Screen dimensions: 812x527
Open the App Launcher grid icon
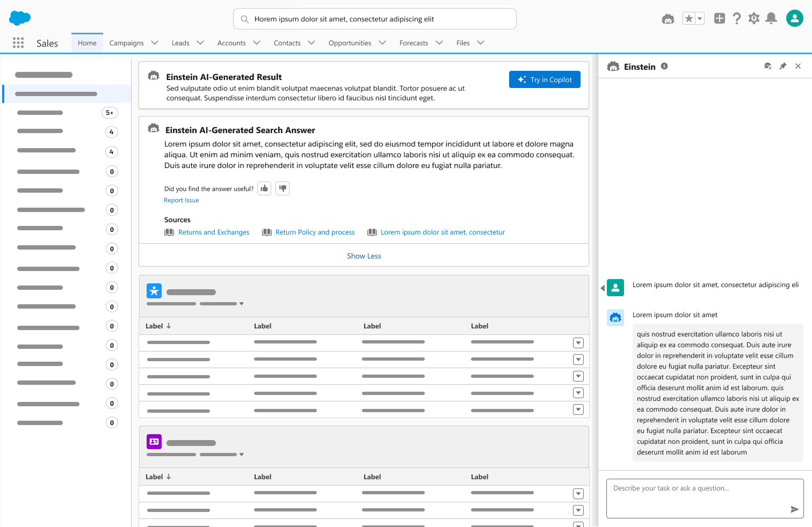18,43
